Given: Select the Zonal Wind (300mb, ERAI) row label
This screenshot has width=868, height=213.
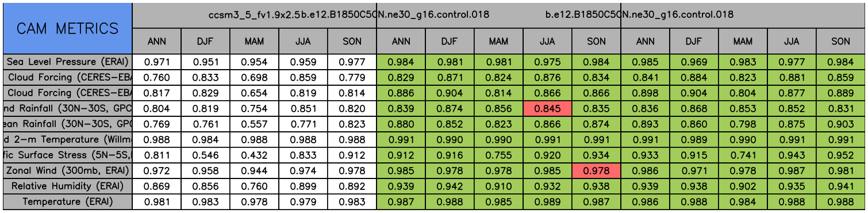Looking at the screenshot, I should coord(67,170).
